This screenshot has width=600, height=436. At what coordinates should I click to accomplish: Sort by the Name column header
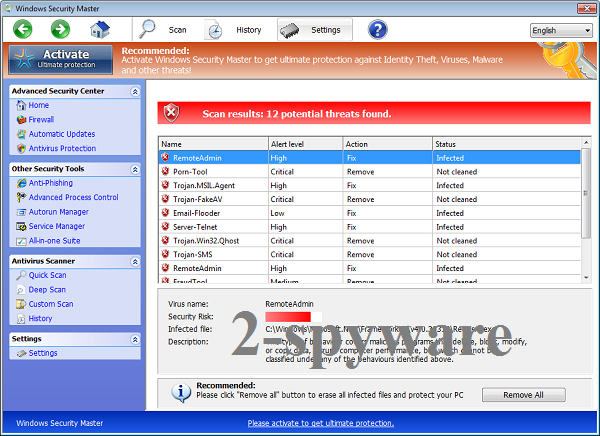click(213, 144)
